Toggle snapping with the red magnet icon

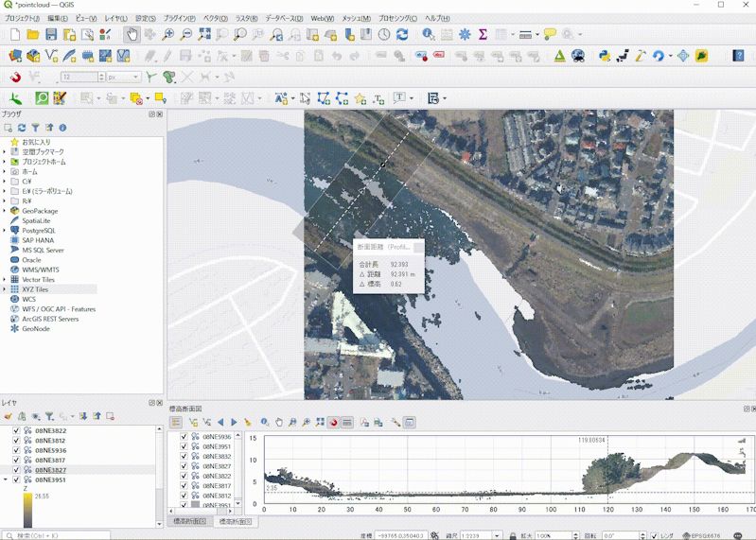[15, 77]
